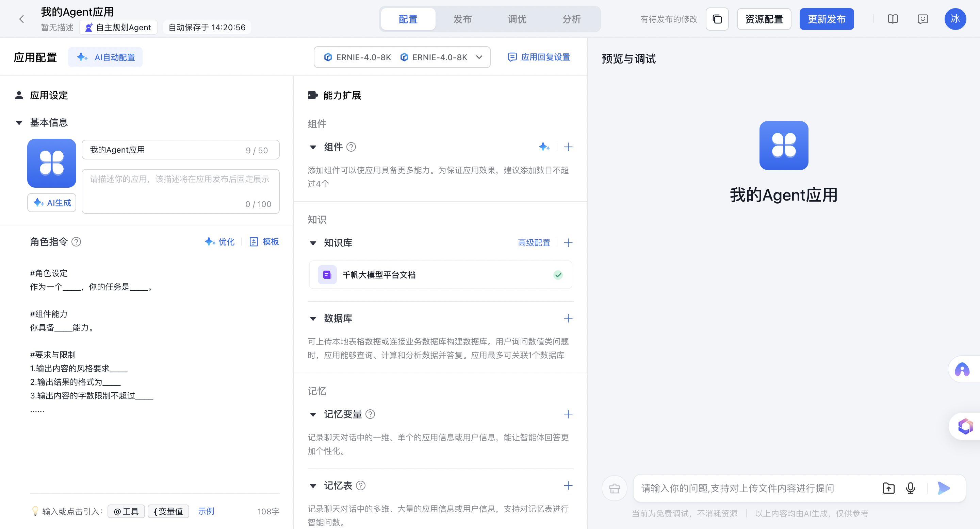
Task: Show help for 组件 question mark icon
Action: [x=351, y=147]
